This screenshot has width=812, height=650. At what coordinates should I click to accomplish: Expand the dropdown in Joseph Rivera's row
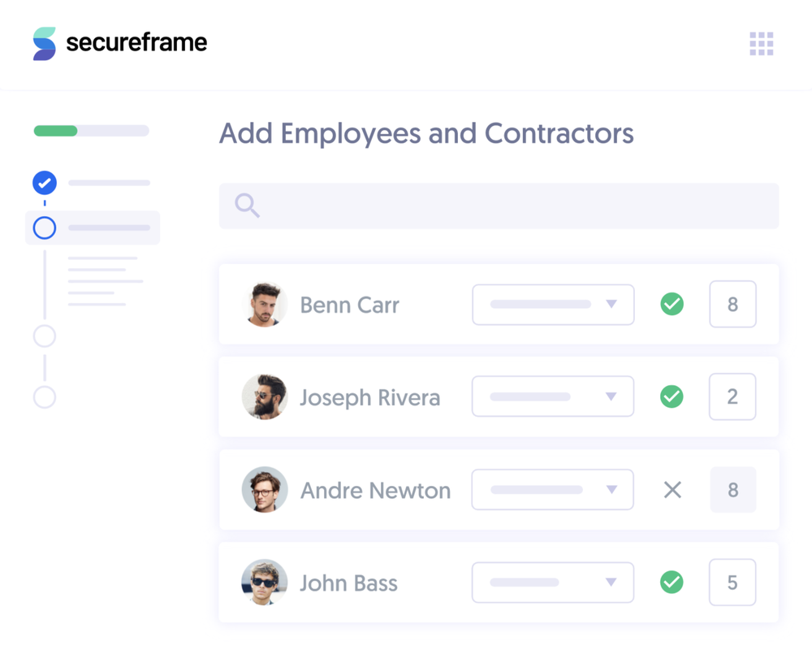553,397
